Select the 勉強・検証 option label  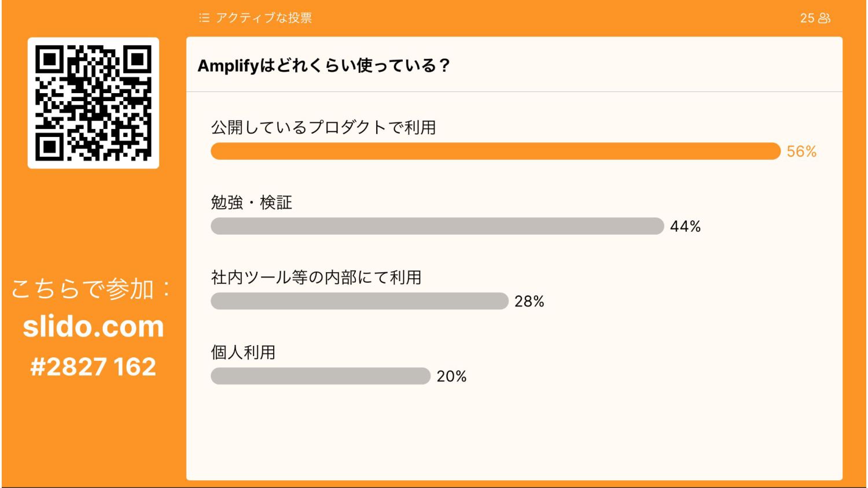pyautogui.click(x=252, y=202)
